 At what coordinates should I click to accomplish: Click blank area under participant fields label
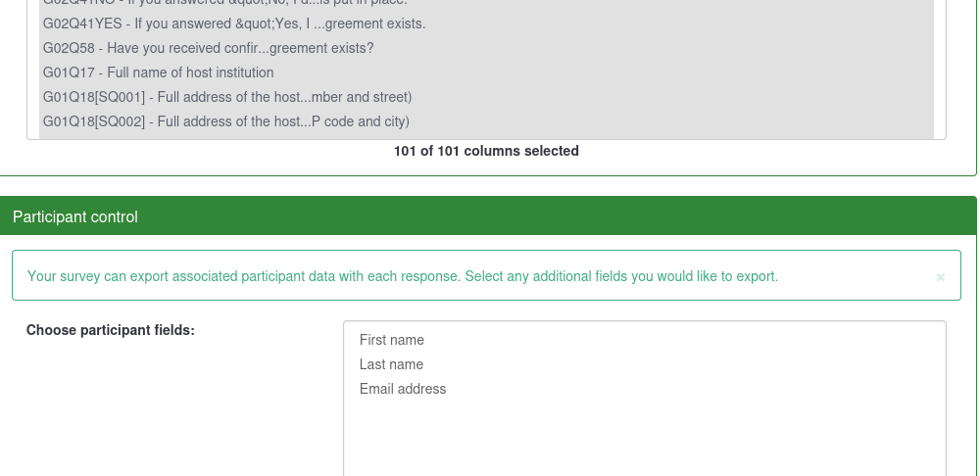coord(147,411)
